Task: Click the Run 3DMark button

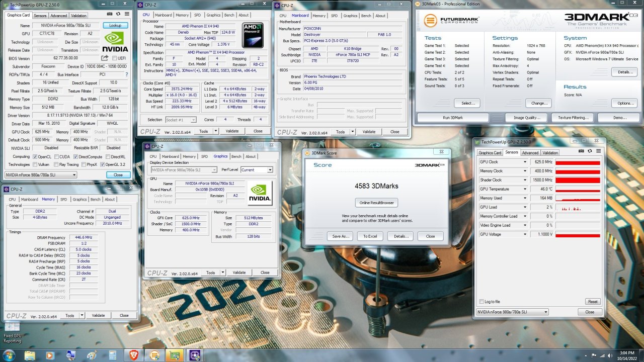Action: coord(453,118)
